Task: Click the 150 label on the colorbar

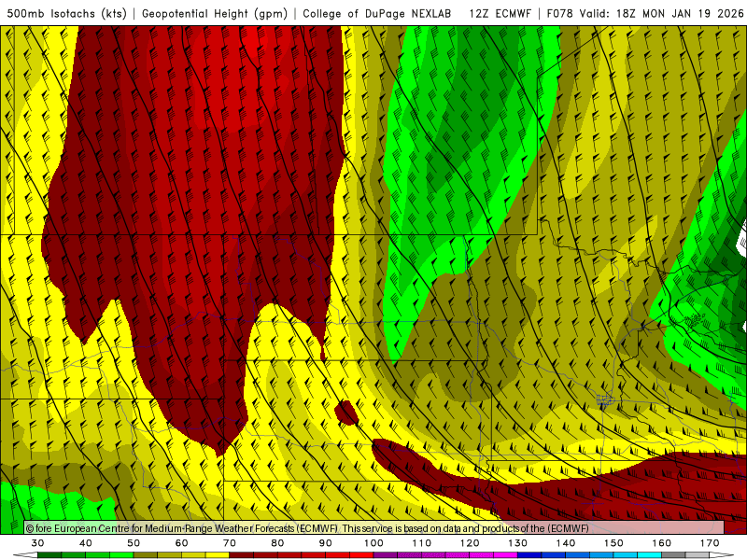Action: pyautogui.click(x=613, y=543)
